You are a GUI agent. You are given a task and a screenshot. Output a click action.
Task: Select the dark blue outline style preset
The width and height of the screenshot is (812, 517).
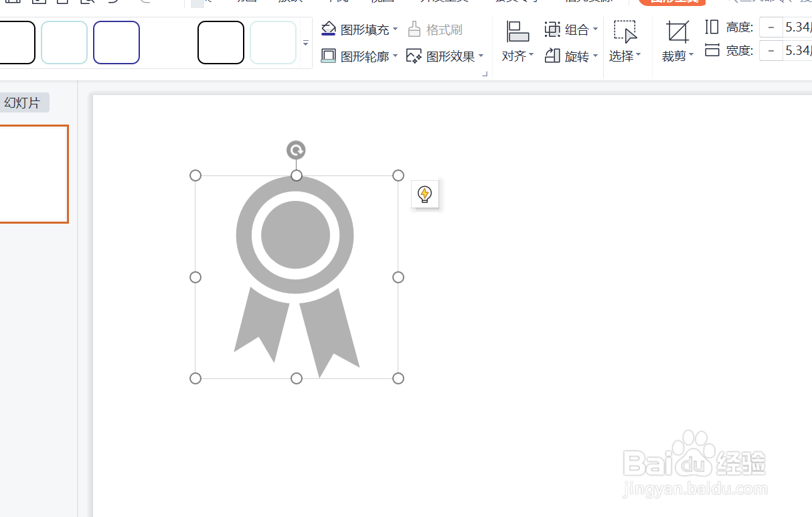116,42
